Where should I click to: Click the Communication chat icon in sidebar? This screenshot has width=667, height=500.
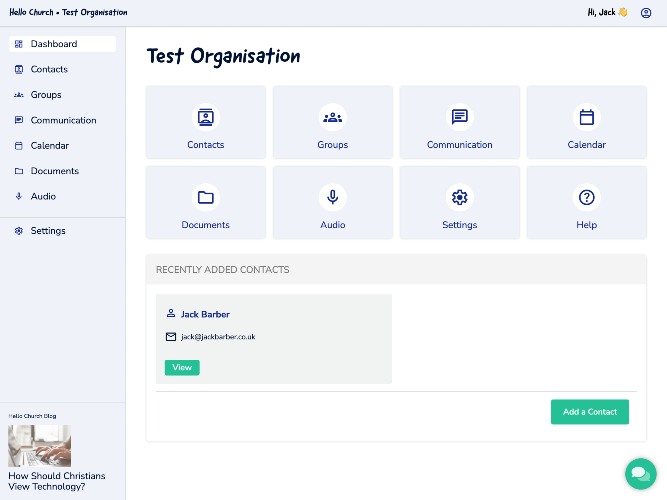19,120
